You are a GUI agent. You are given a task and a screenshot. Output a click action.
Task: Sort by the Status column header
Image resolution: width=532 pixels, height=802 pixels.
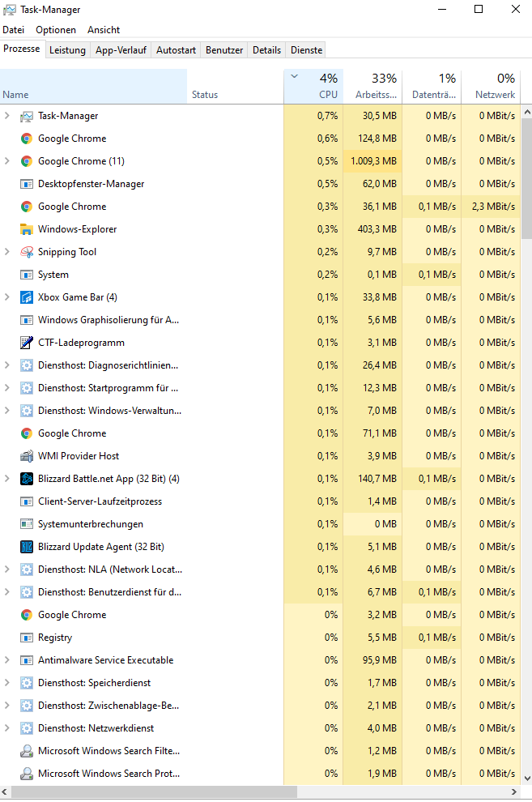[x=236, y=87]
